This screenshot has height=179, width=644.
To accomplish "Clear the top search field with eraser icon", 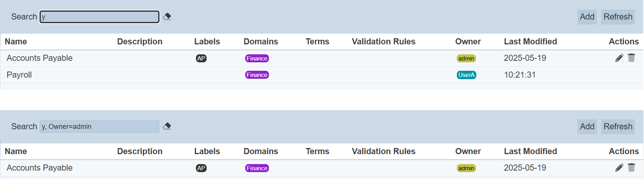I will (x=167, y=17).
